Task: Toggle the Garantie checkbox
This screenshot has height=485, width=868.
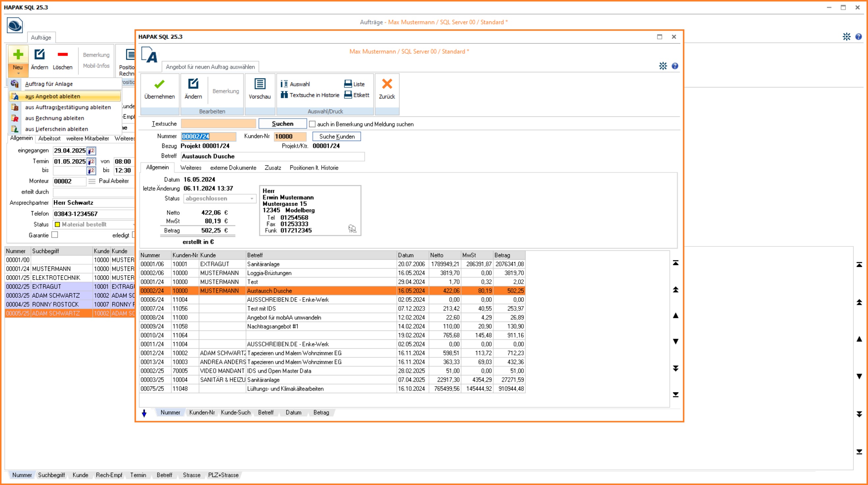Action: click(55, 235)
